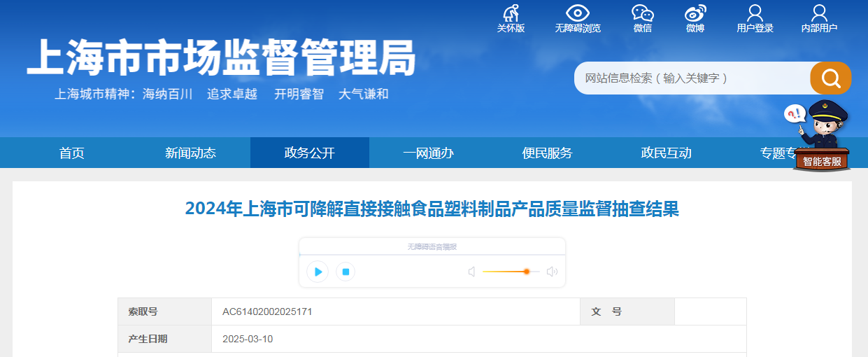Focus the 网站信息检索 search field

[x=692, y=78]
